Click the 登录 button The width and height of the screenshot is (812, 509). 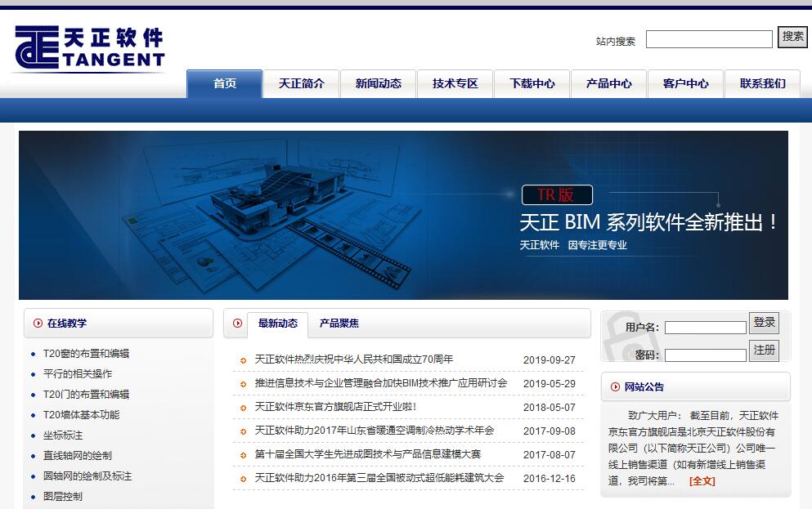click(764, 323)
